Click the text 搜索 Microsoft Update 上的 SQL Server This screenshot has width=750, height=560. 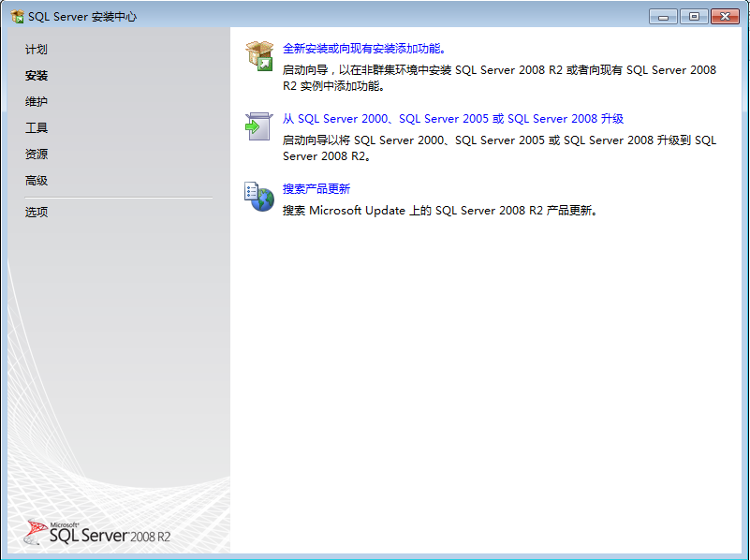(440, 211)
